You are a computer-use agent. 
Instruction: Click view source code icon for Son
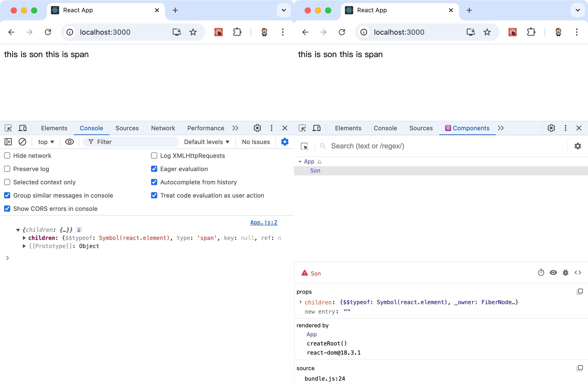tap(578, 273)
